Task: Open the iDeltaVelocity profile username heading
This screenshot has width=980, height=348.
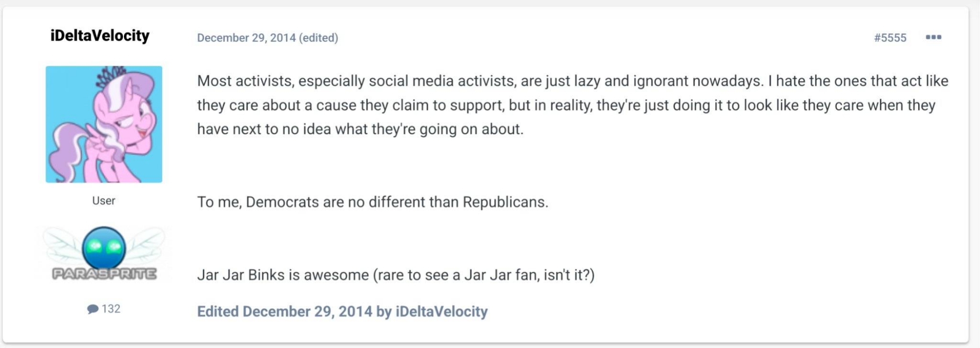Action: (100, 36)
